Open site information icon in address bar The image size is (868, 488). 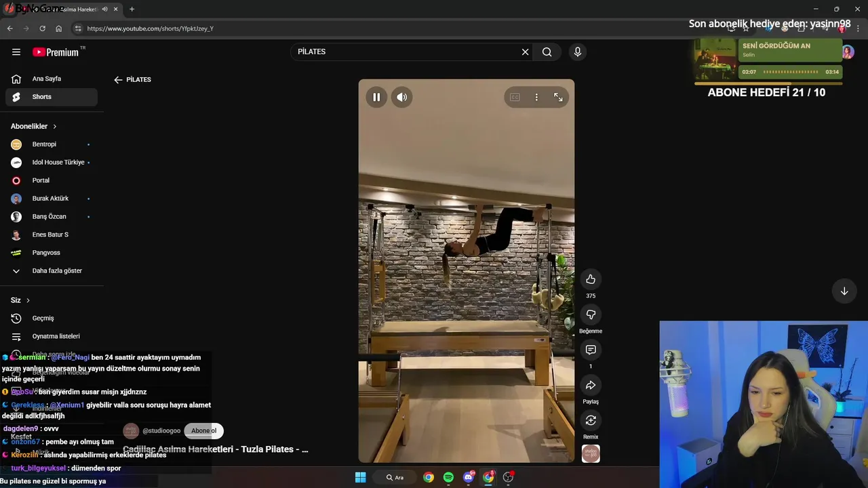coord(78,28)
